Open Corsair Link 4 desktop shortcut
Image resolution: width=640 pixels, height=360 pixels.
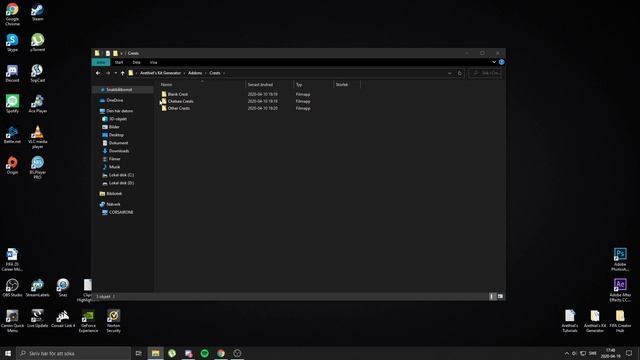tap(63, 319)
